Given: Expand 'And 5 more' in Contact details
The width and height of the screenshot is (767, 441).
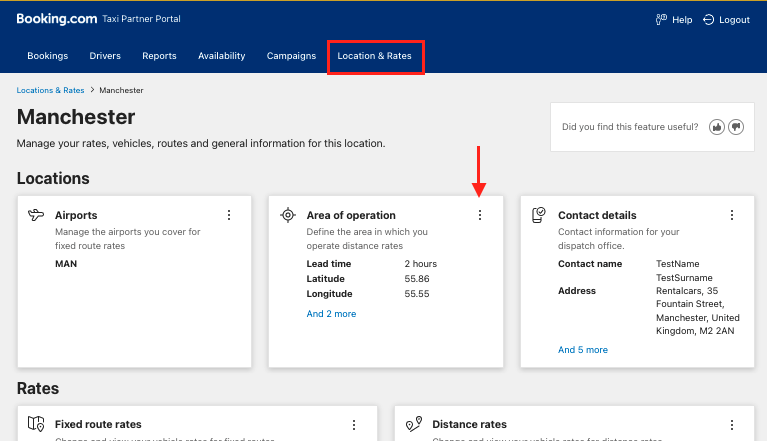Looking at the screenshot, I should click(x=583, y=350).
